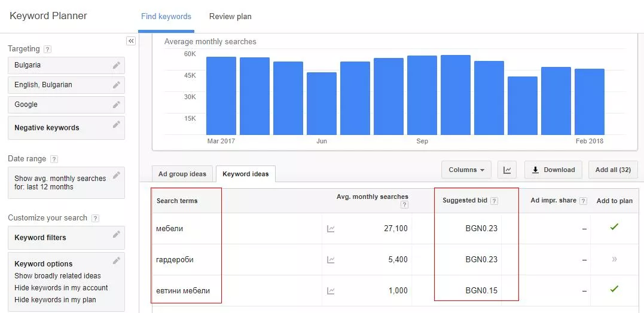Show trend chart for гардероби

331,260
